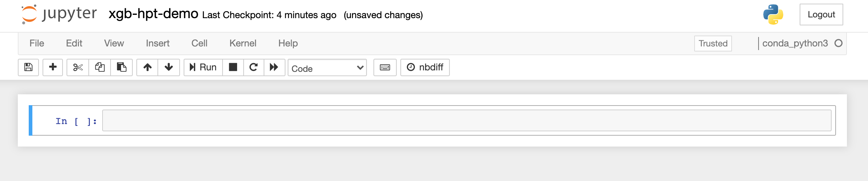Screen dimensions: 868x181
Task: Click the Run button
Action: coord(203,67)
